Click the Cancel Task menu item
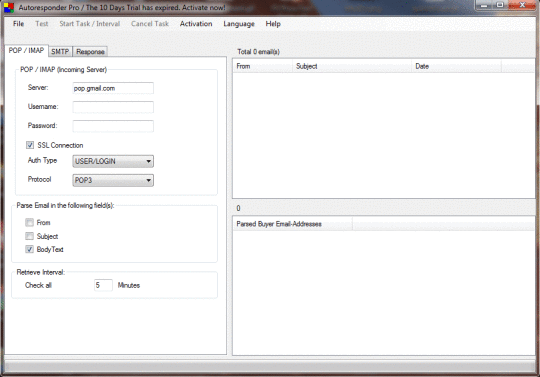Image resolution: width=540 pixels, height=377 pixels. coord(150,24)
